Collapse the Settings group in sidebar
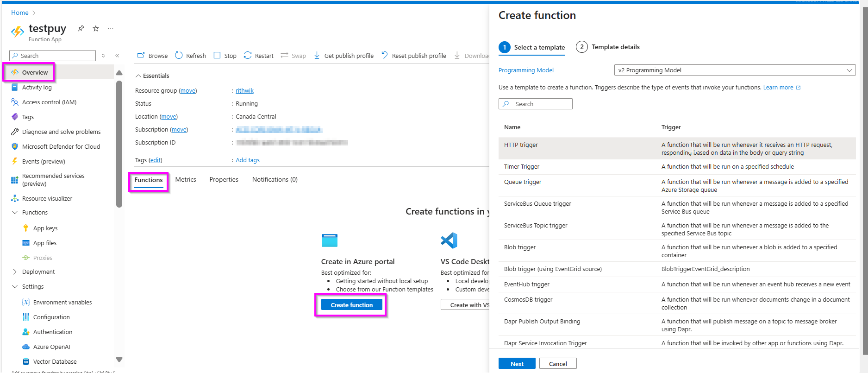The width and height of the screenshot is (868, 373). (x=15, y=286)
